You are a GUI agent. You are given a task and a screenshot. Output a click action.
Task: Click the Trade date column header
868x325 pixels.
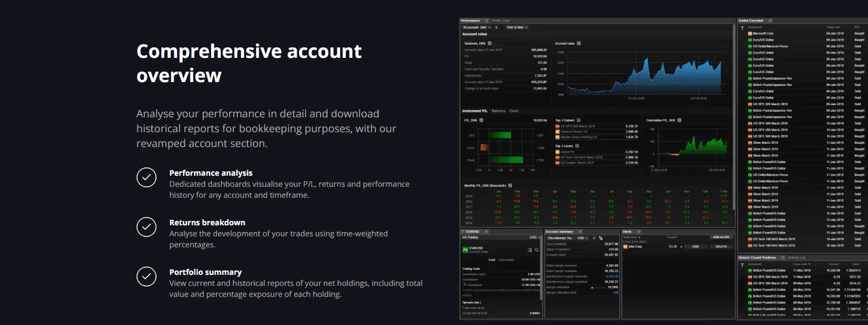[x=833, y=27]
